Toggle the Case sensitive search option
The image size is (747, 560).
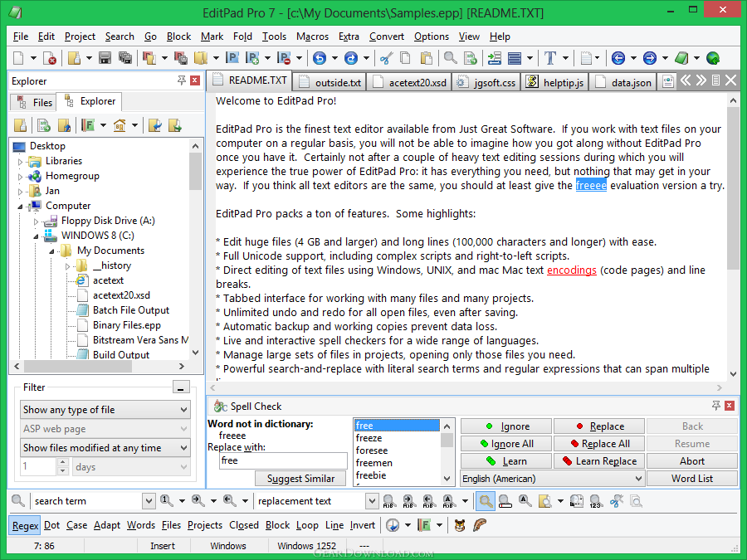(x=76, y=525)
